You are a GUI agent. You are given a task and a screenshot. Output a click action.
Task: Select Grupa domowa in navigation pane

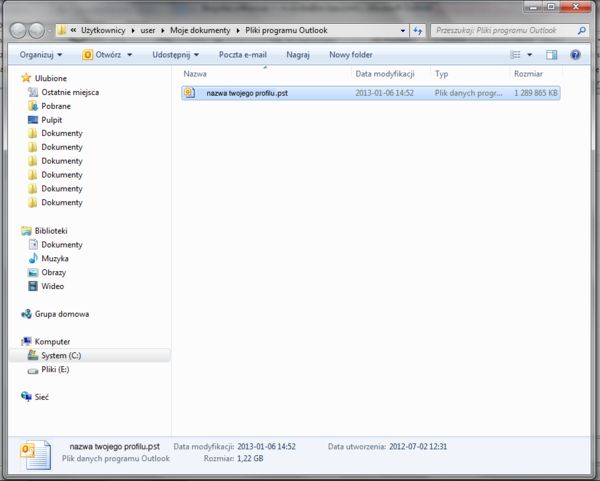62,314
